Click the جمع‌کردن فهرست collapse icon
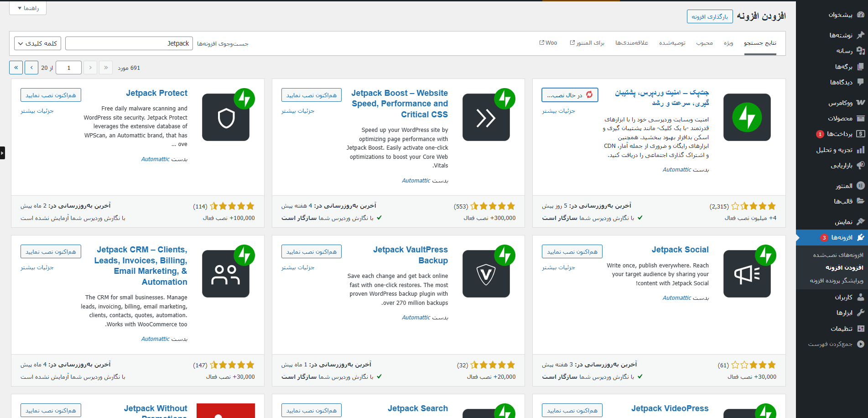This screenshot has height=418, width=868. pos(860,344)
